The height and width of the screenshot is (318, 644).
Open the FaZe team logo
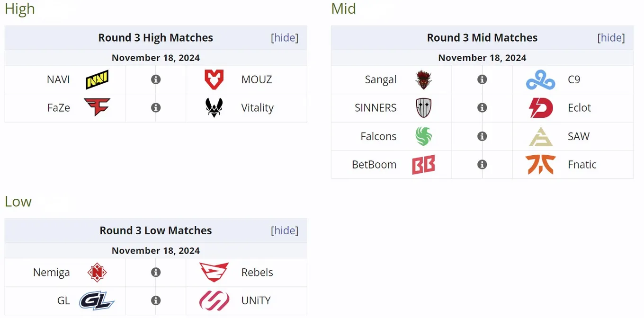click(97, 107)
